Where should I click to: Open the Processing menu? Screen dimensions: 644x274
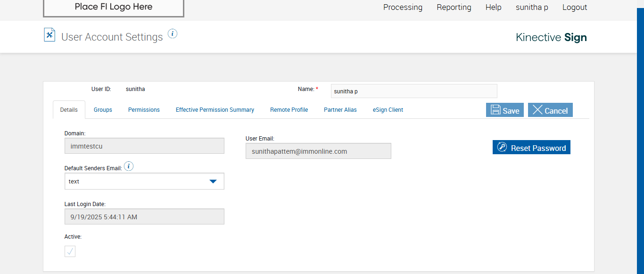click(403, 8)
